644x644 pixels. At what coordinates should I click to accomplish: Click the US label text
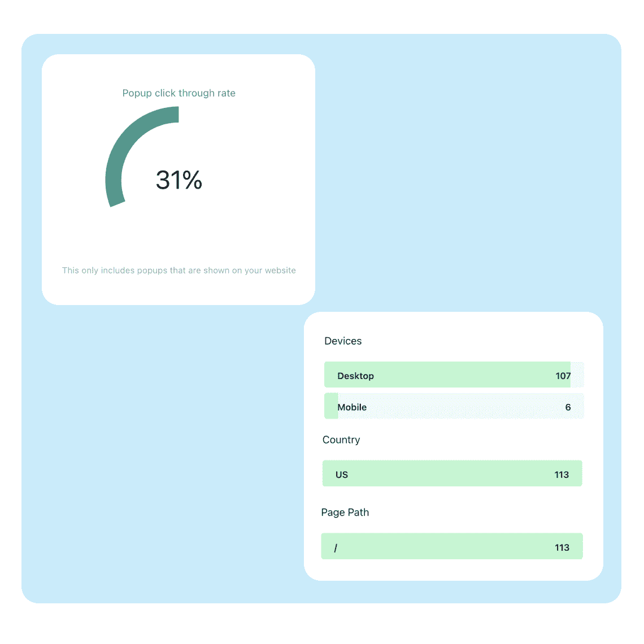coord(342,475)
